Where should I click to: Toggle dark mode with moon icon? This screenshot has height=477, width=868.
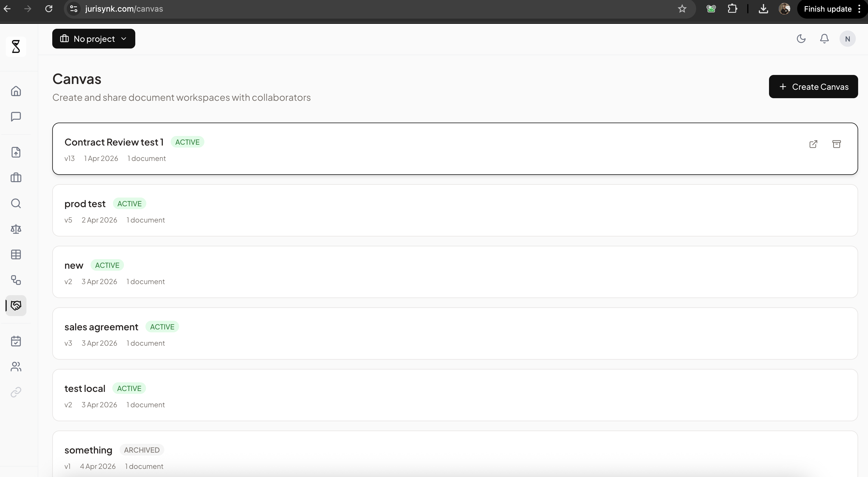[x=801, y=39]
